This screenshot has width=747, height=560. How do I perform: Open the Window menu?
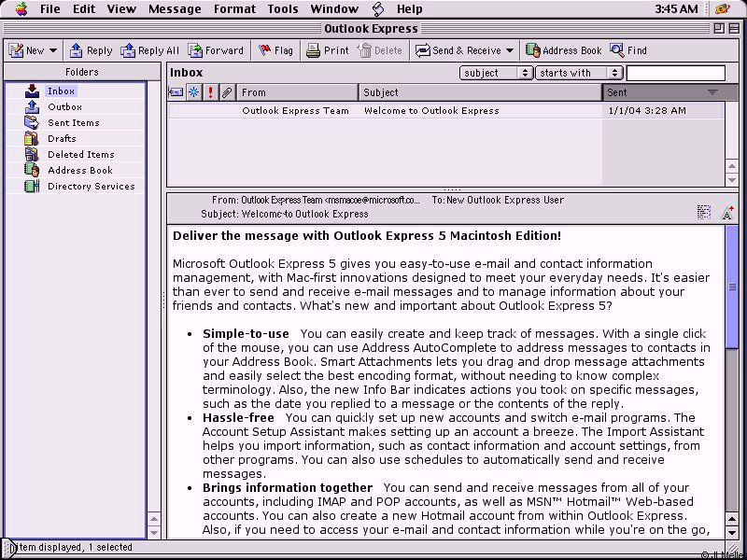click(334, 9)
